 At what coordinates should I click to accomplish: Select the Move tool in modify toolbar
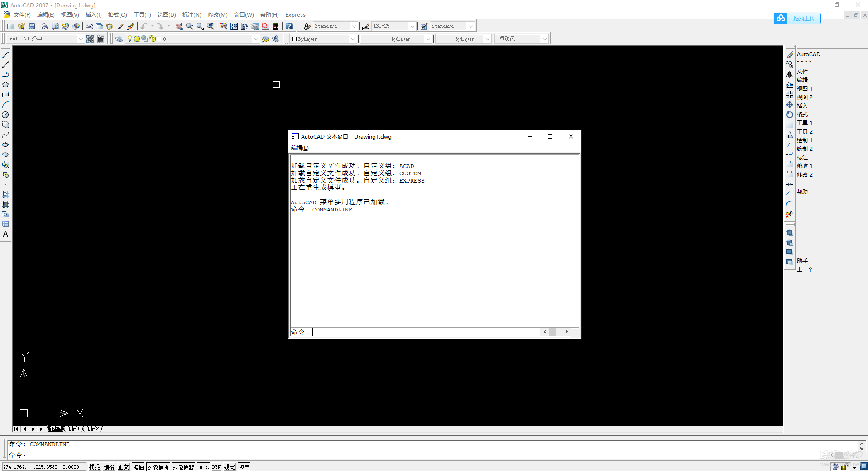(x=790, y=105)
